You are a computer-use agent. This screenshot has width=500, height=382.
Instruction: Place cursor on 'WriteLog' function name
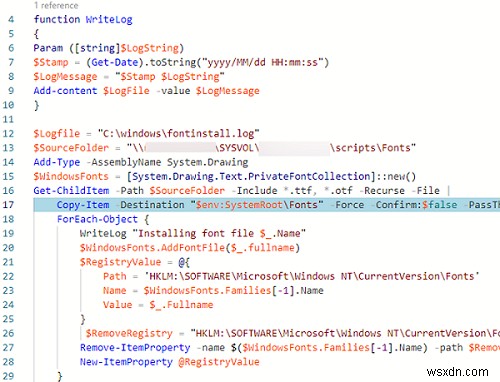pyautogui.click(x=109, y=19)
